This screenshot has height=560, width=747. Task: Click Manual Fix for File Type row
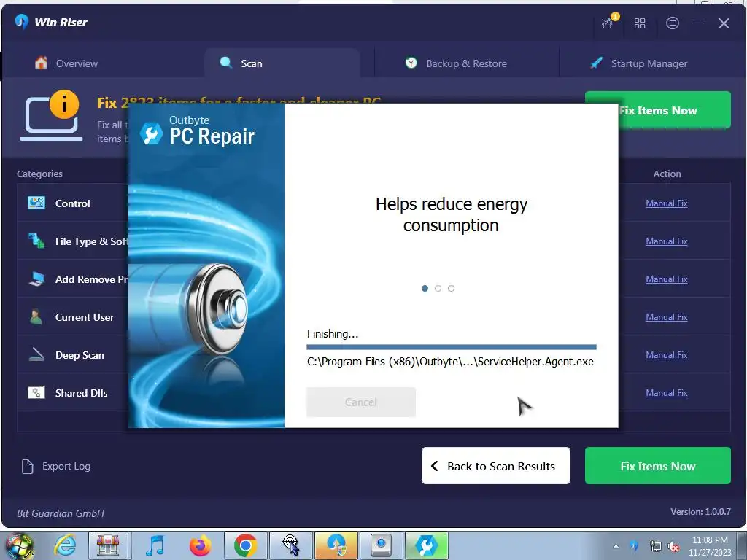pos(667,241)
